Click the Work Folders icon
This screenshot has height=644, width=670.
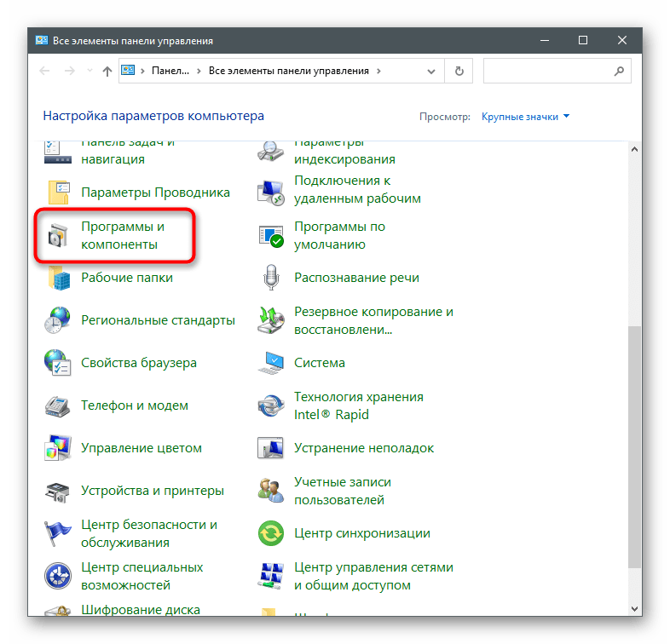tap(57, 278)
